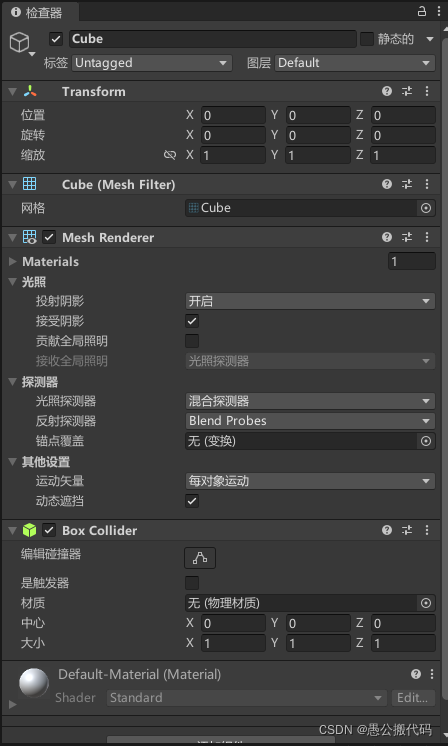The image size is (448, 746).
Task: Open Box Collider preset icon
Action: [407, 530]
